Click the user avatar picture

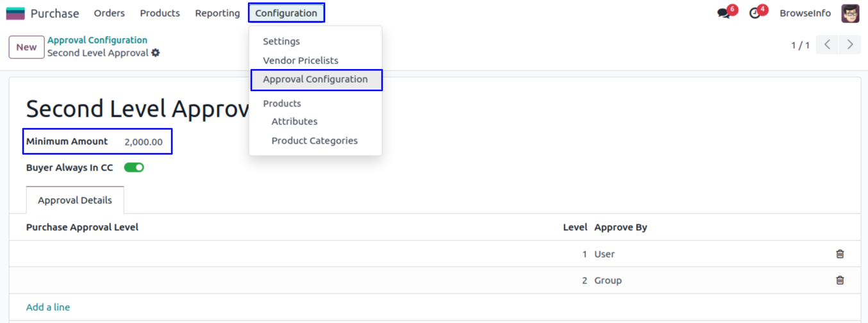tap(850, 13)
